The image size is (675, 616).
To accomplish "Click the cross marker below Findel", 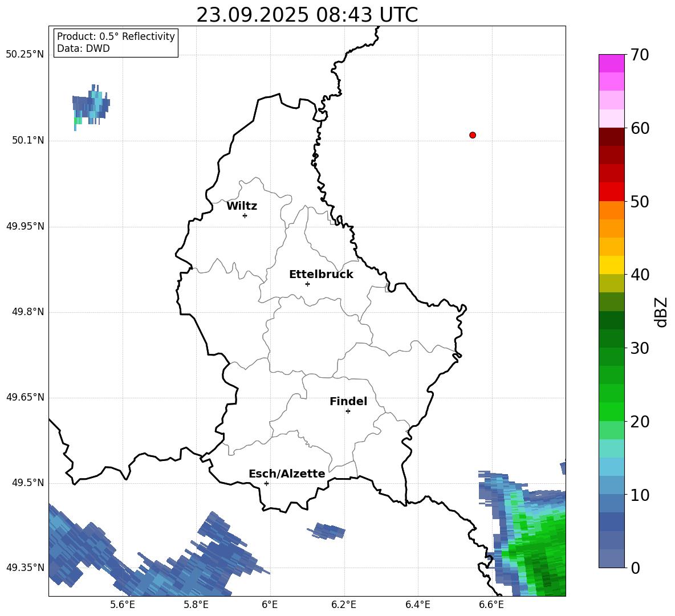I will pyautogui.click(x=348, y=411).
